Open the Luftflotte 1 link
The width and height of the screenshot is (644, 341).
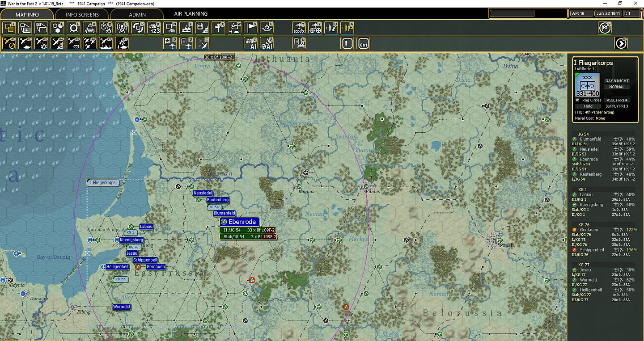585,69
